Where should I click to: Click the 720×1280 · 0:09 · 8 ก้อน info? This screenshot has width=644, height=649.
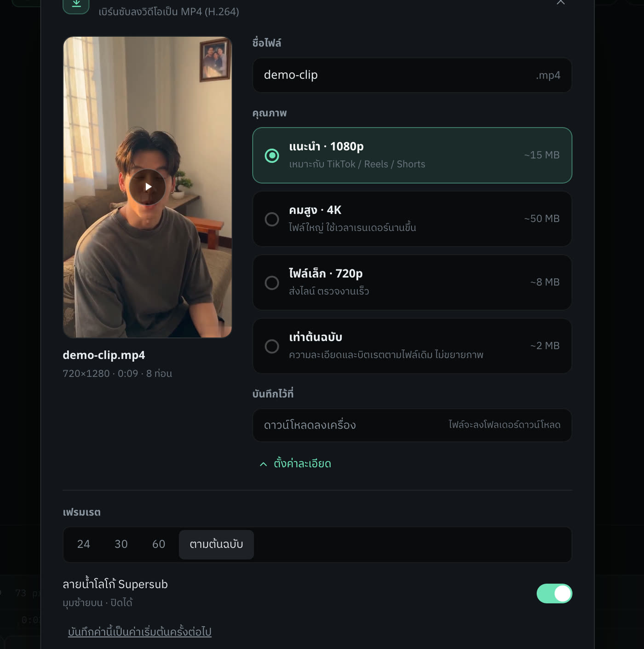pyautogui.click(x=117, y=373)
